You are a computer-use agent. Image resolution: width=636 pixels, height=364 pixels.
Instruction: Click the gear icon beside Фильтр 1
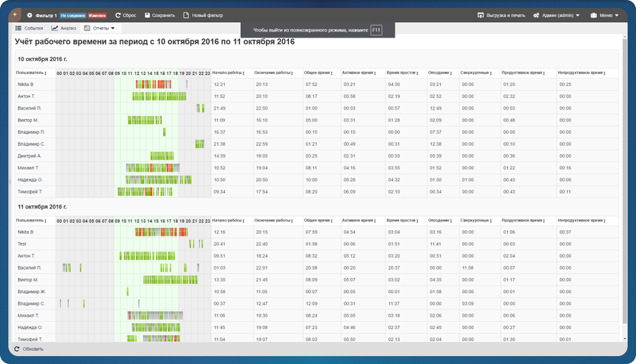[x=30, y=15]
